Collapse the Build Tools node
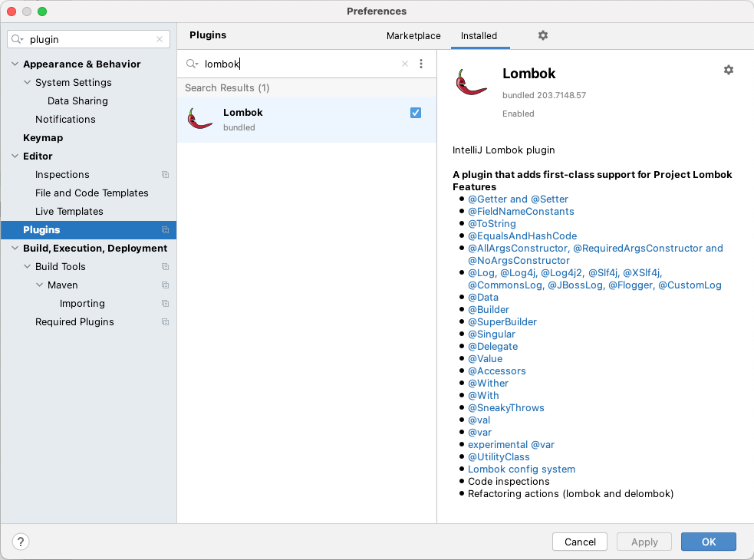 [28, 266]
